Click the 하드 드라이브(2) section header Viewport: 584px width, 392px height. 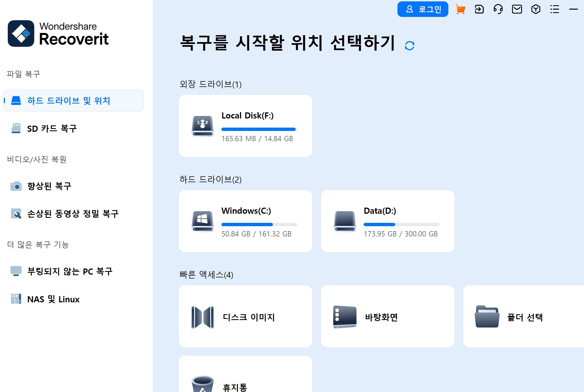(210, 179)
